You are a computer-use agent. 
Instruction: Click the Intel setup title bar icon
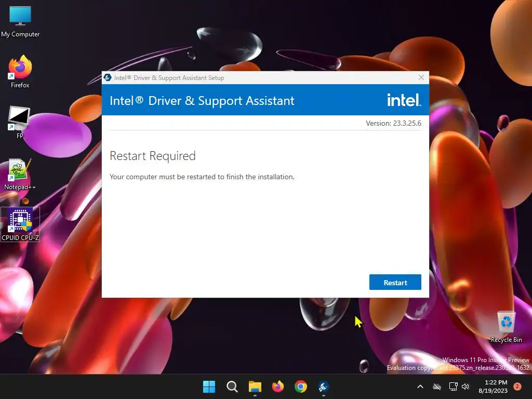point(108,78)
